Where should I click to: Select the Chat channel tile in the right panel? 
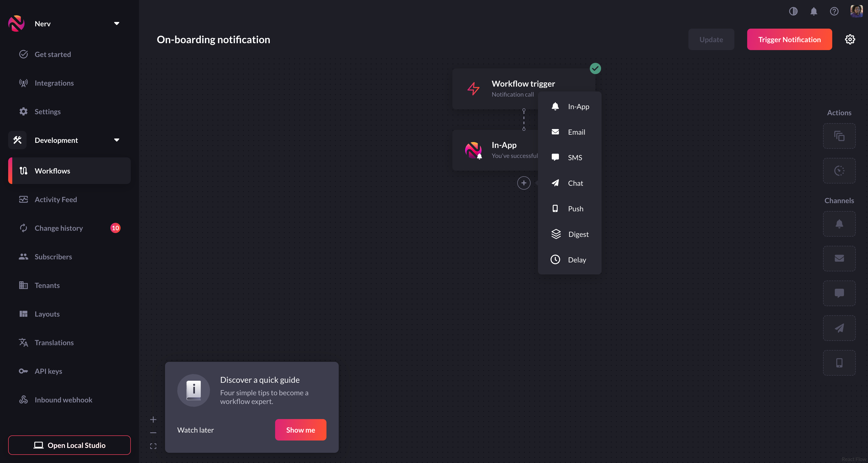click(839, 328)
